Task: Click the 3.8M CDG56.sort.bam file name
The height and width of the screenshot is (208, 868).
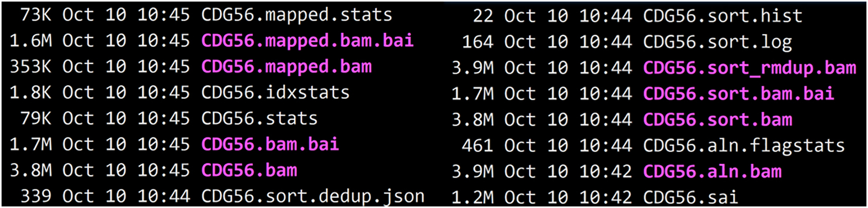Action: [x=717, y=120]
